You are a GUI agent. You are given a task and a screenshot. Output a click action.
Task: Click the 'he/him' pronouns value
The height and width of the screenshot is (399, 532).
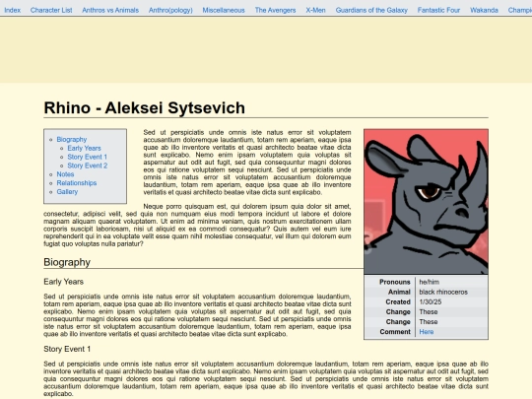430,282
